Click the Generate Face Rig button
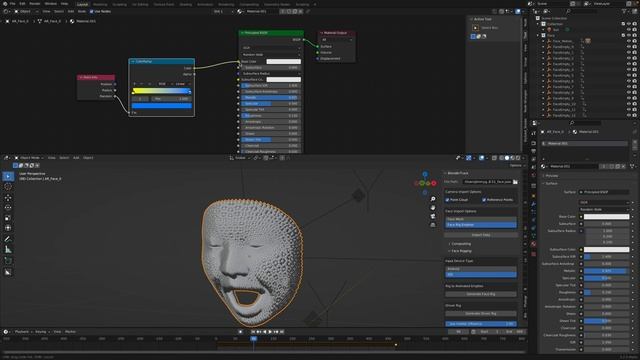Image resolution: width=640 pixels, height=360 pixels. (x=481, y=294)
